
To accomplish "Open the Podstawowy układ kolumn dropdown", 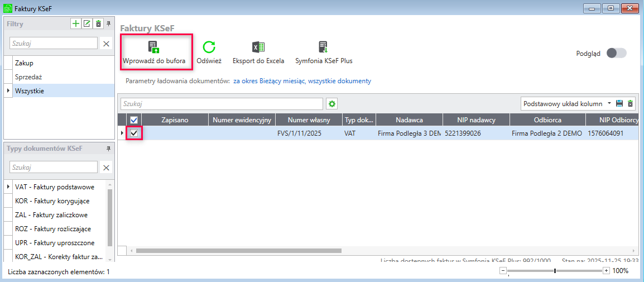I will pos(609,103).
